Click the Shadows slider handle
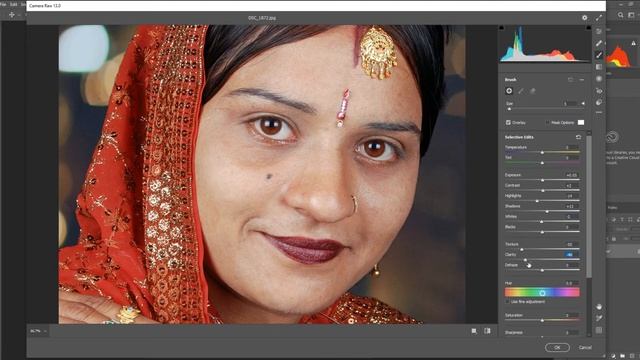The image size is (640, 360). pyautogui.click(x=547, y=211)
